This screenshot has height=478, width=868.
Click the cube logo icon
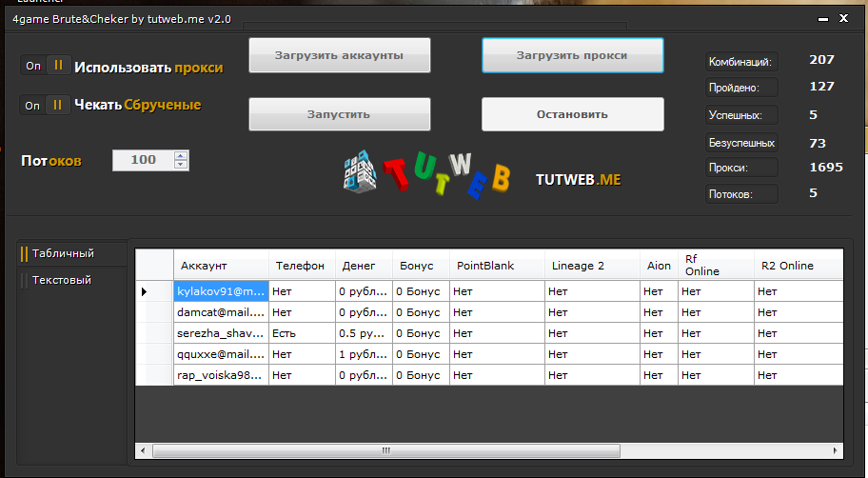pos(359,171)
